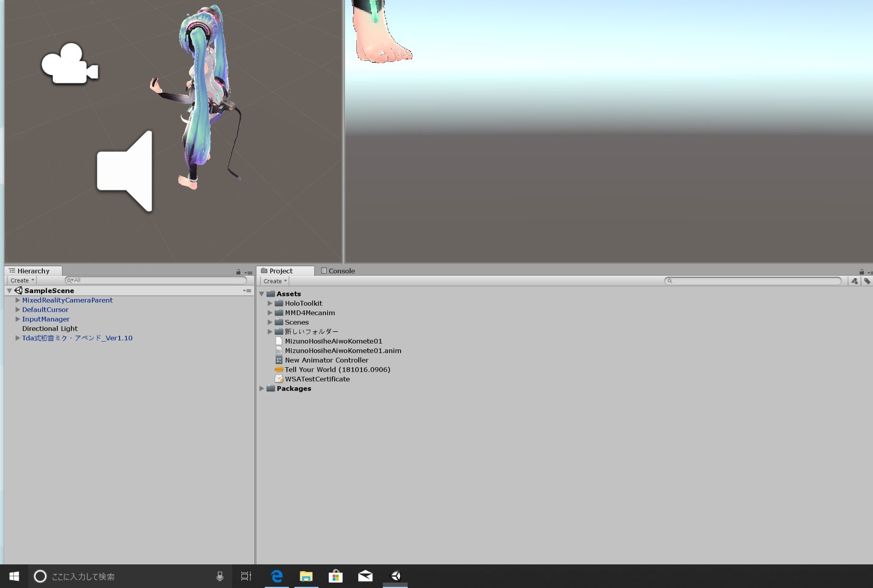Expand the MMD4Mecanim folder
Image resolution: width=873 pixels, height=588 pixels.
point(270,313)
